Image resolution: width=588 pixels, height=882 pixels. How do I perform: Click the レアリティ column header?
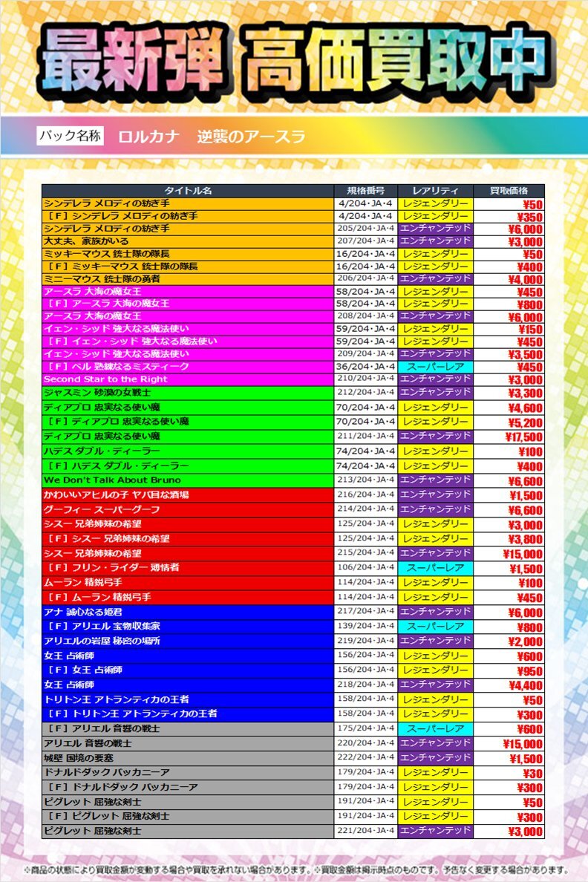[x=435, y=191]
